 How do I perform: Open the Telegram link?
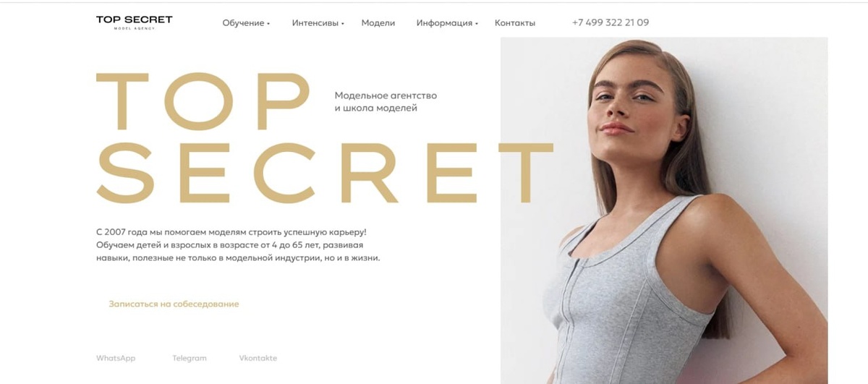tap(190, 358)
